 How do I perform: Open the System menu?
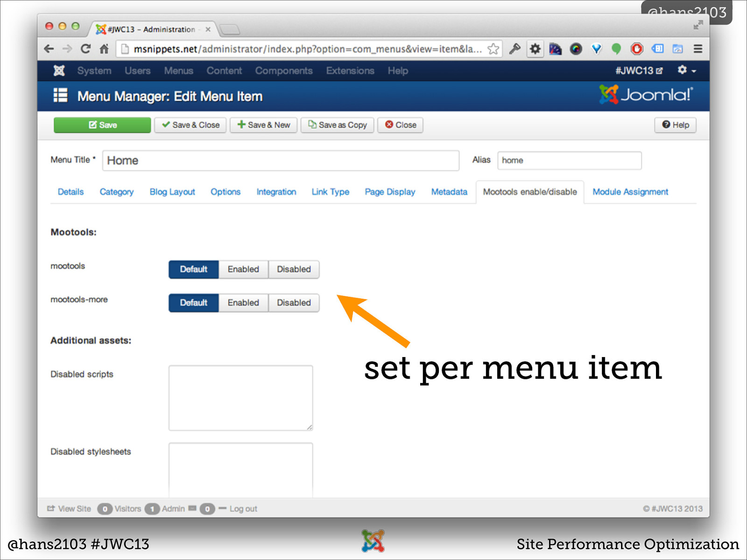tap(94, 70)
